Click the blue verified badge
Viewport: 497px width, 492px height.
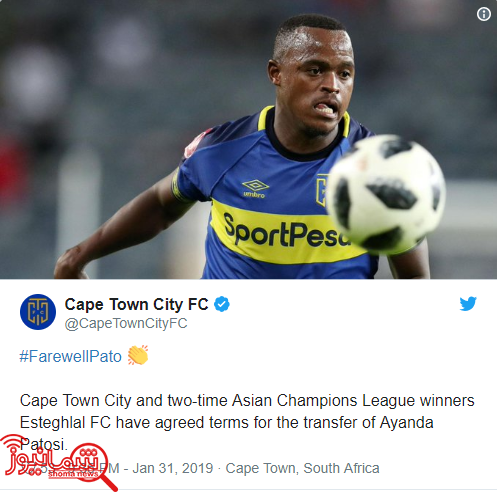[x=222, y=304]
